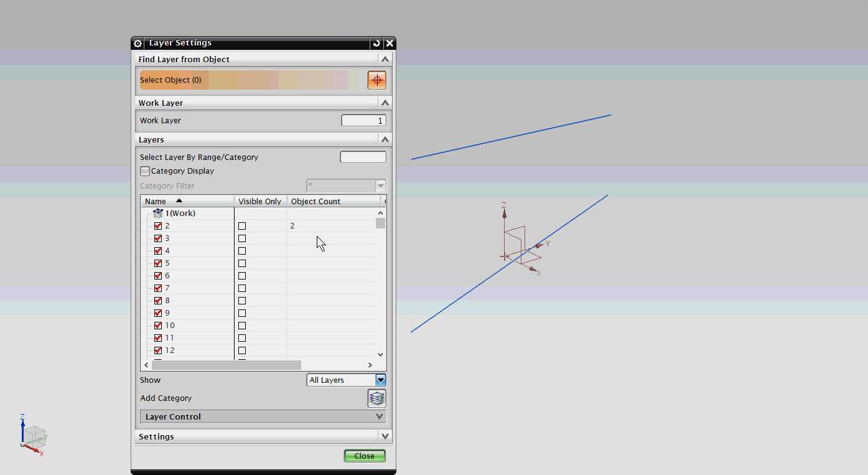
Task: Open the Show All Layers dropdown
Action: [x=380, y=380]
